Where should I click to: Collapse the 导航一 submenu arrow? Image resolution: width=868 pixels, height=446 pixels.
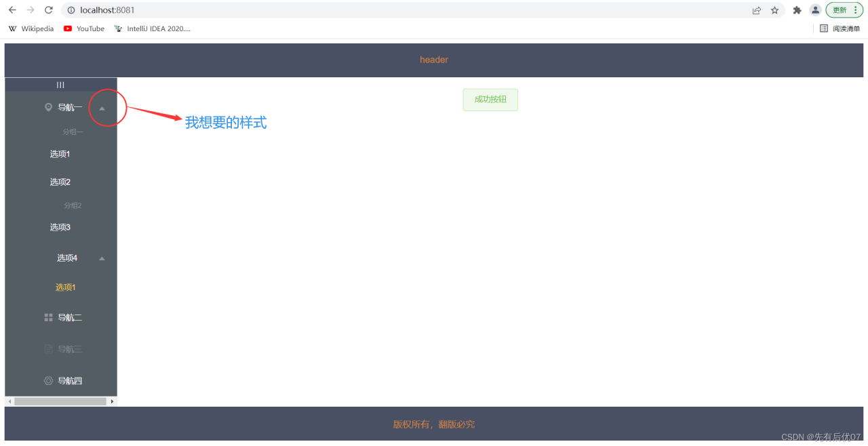point(102,108)
